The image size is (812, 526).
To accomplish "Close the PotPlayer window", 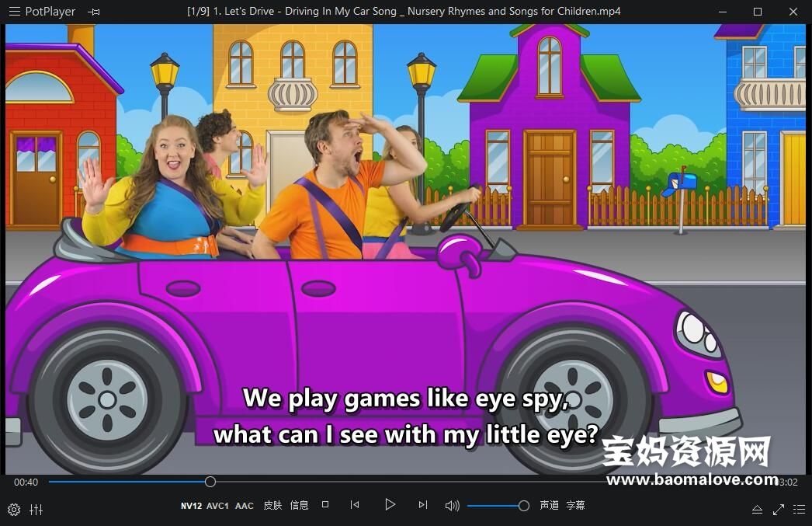I will click(793, 12).
